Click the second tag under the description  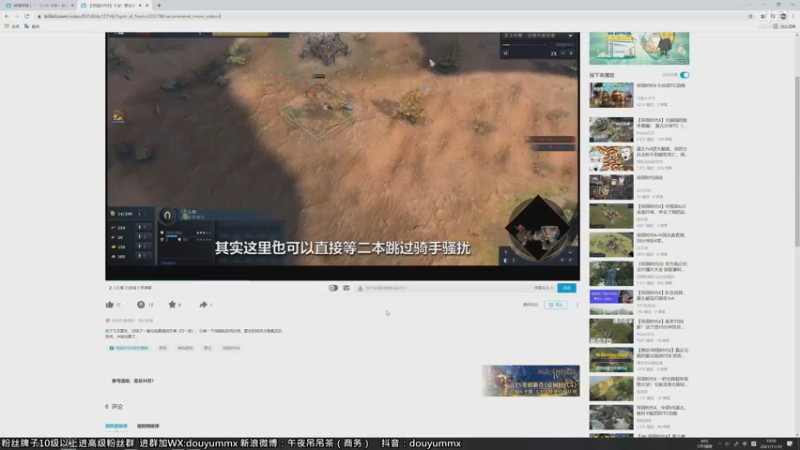pos(162,348)
